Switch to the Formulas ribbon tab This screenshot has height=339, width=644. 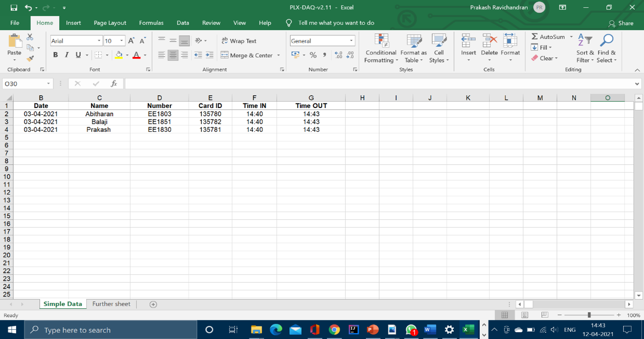(151, 23)
